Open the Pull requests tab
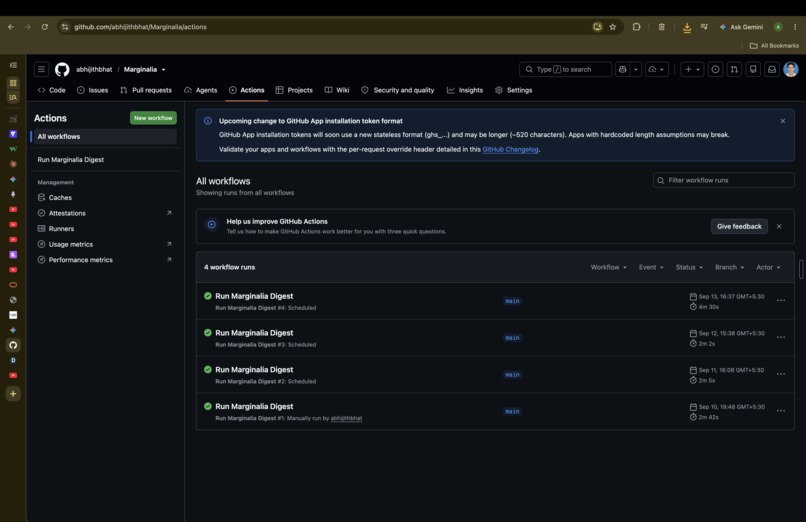This screenshot has height=522, width=806. click(146, 90)
